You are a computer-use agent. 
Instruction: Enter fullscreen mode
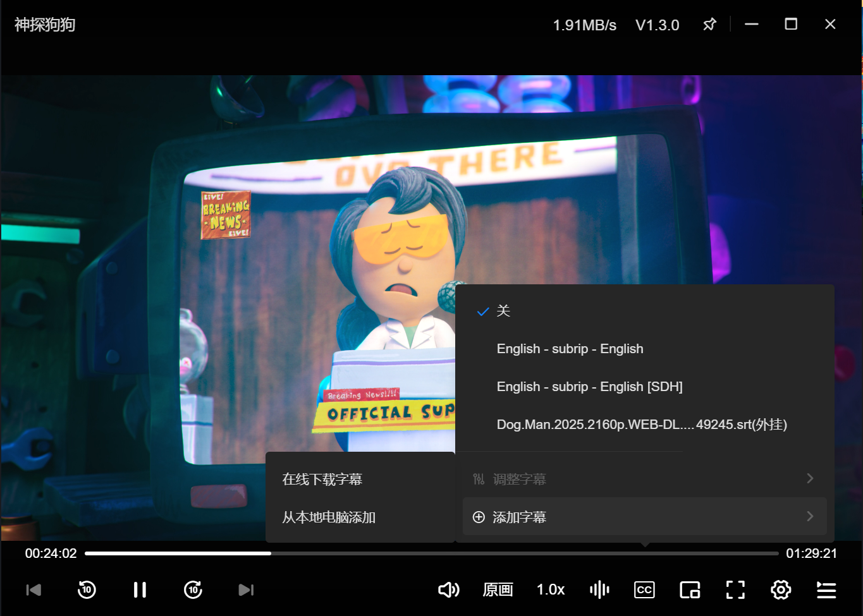tap(735, 590)
